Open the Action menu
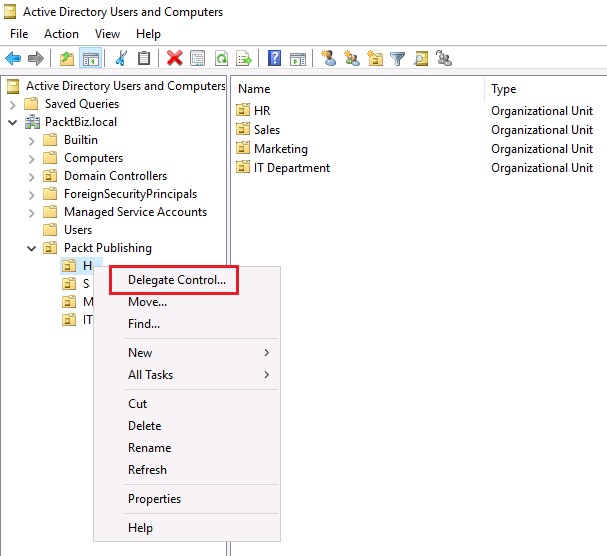The image size is (607, 556). click(61, 34)
